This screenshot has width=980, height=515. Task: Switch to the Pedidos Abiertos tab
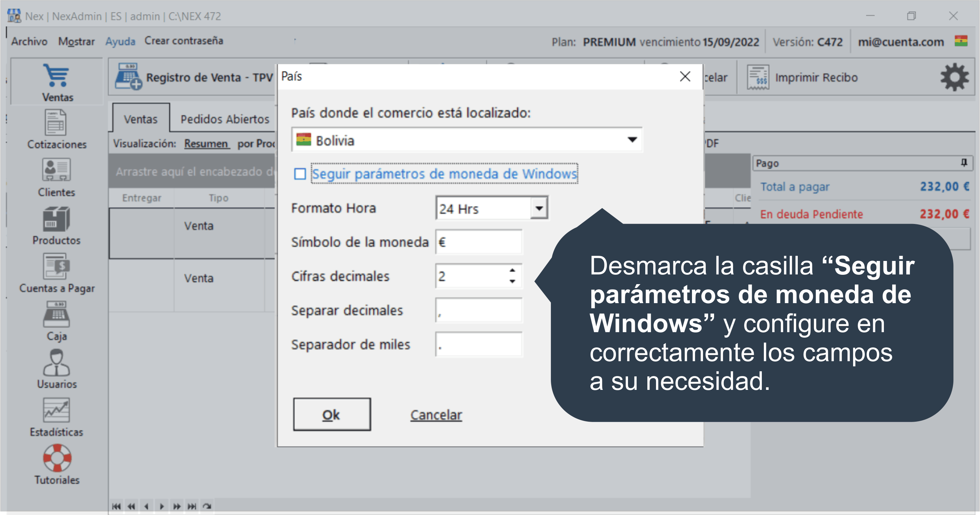(224, 119)
